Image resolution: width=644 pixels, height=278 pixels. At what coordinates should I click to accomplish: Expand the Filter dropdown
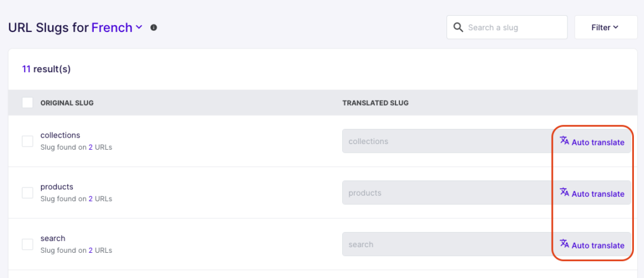click(x=606, y=28)
